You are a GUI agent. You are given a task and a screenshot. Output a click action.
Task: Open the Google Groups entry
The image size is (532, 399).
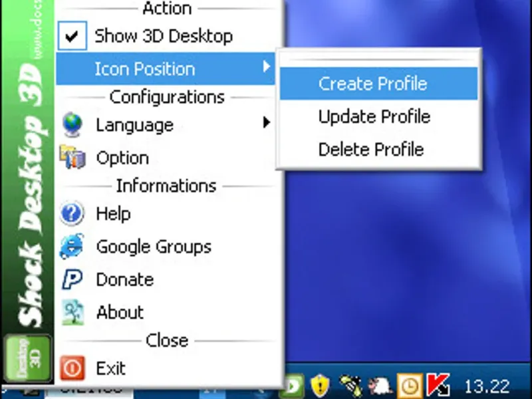[154, 247]
